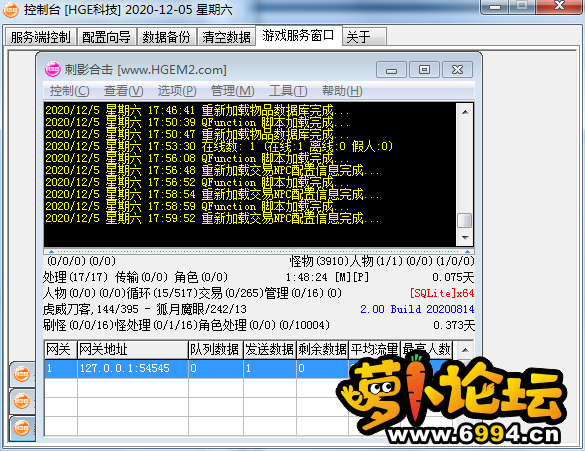
Task: Open the 帮助(H) menu
Action: pyautogui.click(x=342, y=91)
